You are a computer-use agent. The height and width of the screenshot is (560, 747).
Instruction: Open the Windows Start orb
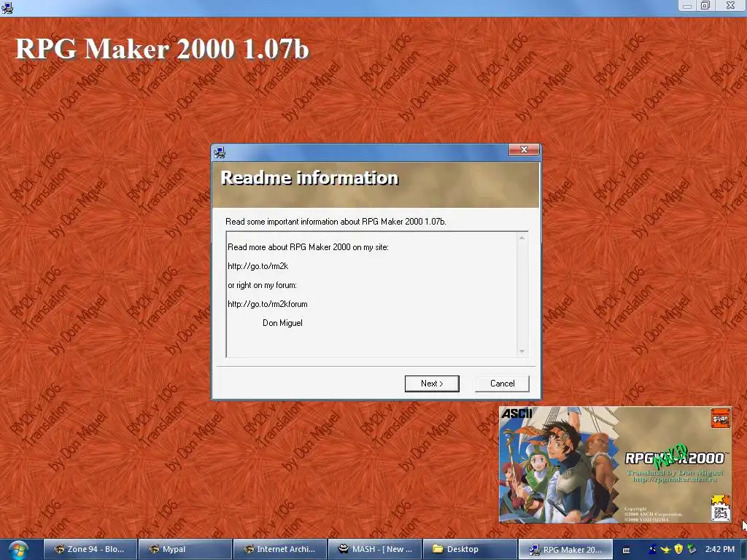tap(18, 550)
